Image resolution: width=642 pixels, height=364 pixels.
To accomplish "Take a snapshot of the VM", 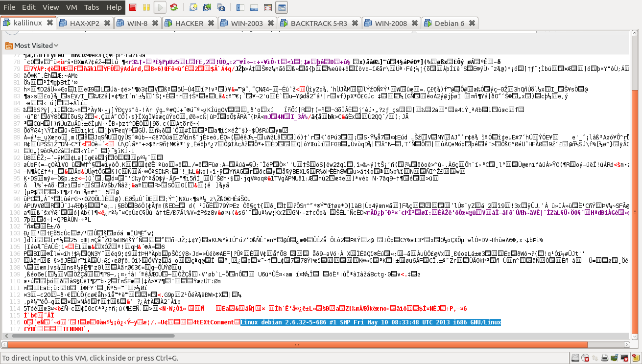I will click(x=193, y=7).
